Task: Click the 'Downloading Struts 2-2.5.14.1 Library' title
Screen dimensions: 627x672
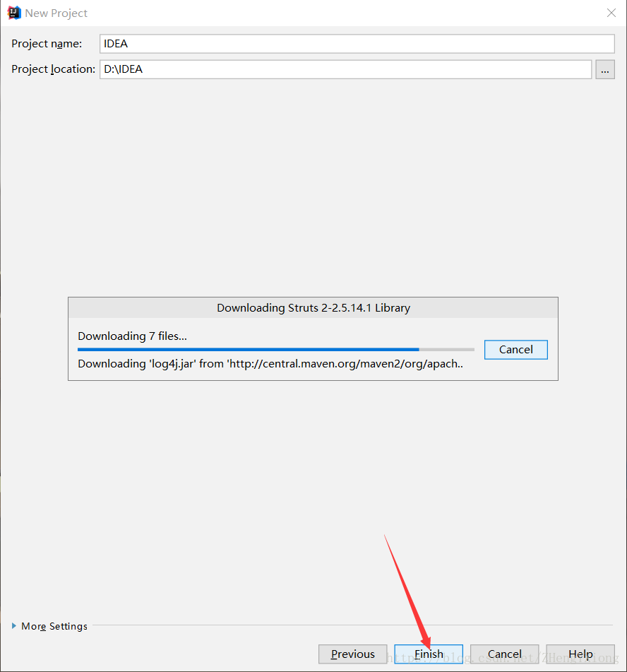Action: [313, 307]
